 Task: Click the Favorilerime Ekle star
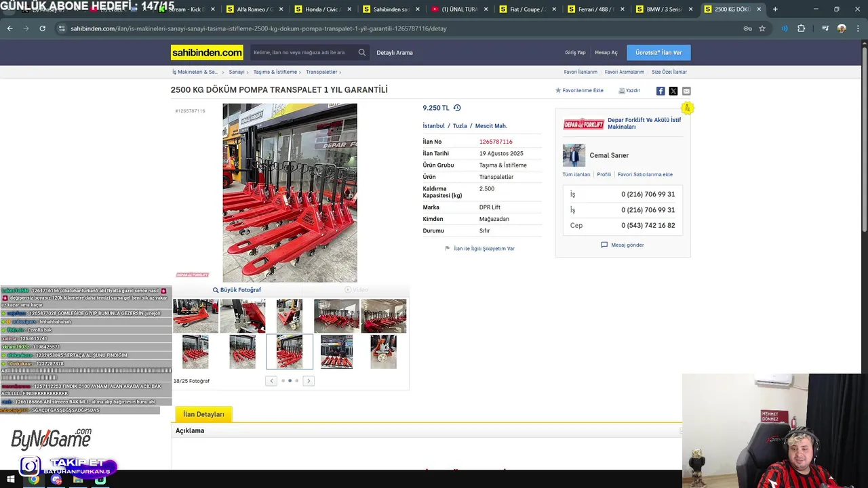pos(559,90)
